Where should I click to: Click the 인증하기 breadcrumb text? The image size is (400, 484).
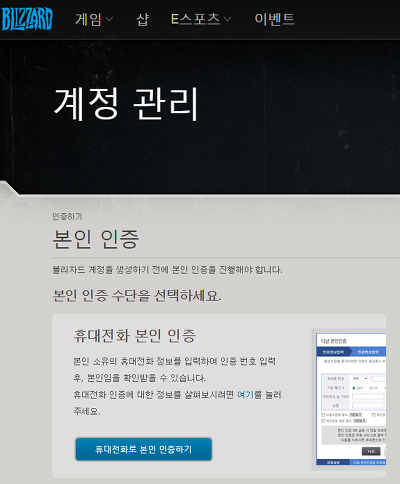[x=67, y=217]
